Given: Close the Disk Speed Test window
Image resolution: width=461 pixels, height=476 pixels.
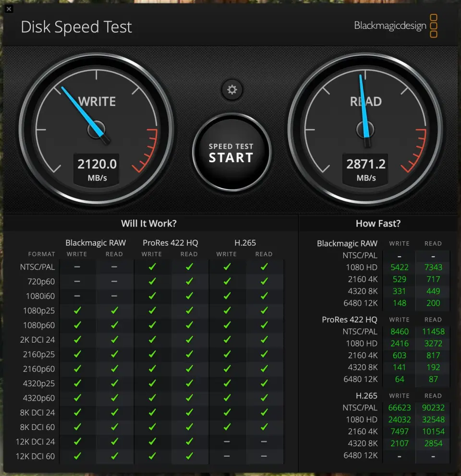Looking at the screenshot, I should click(10, 9).
